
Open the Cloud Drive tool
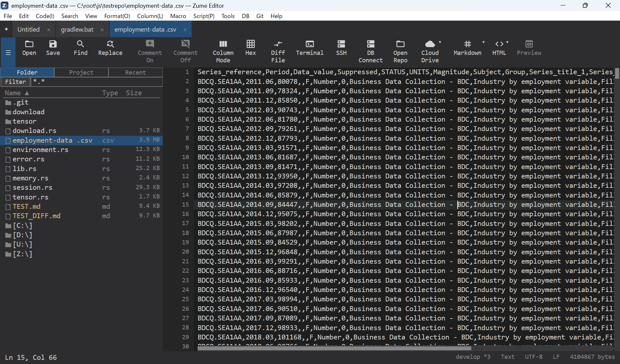(430, 52)
